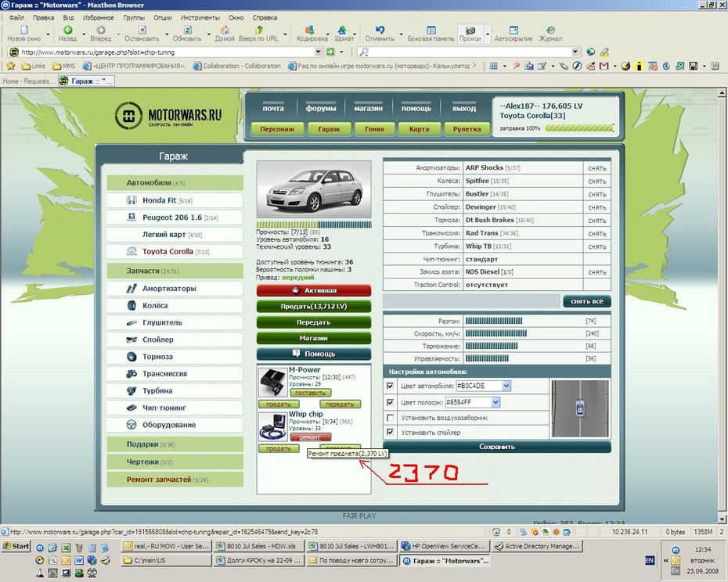The height and width of the screenshot is (582, 728).
Task: Click the Stop (Остановить) toolbar icon
Action: (142, 30)
